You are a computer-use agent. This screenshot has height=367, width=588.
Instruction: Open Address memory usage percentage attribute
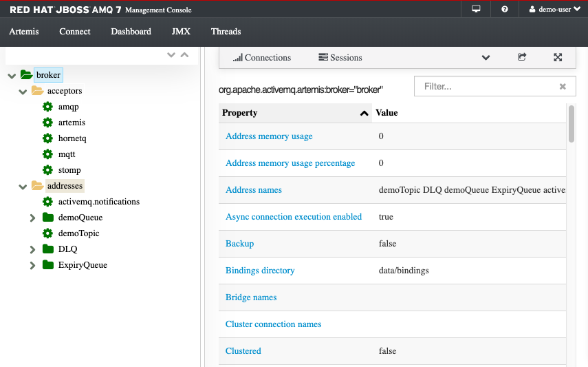point(290,163)
